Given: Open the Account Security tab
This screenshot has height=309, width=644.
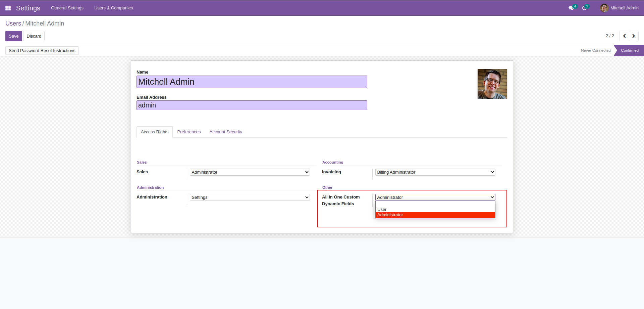Looking at the screenshot, I should coord(226,132).
